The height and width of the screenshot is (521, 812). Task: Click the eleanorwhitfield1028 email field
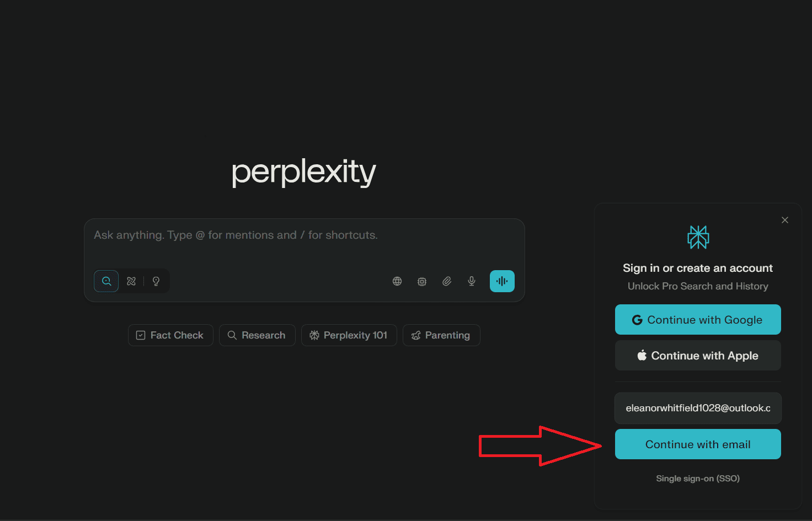697,408
